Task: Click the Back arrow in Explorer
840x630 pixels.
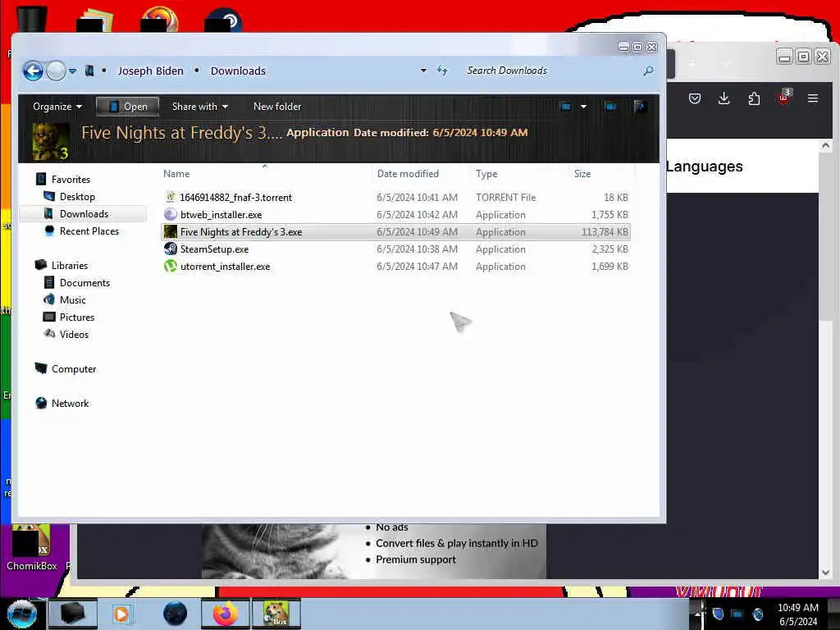Action: click(x=33, y=71)
